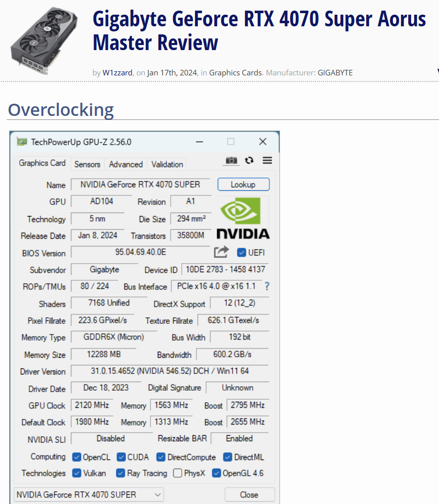The image size is (439, 504).
Task: Toggle the OpenCL checkbox
Action: click(76, 457)
